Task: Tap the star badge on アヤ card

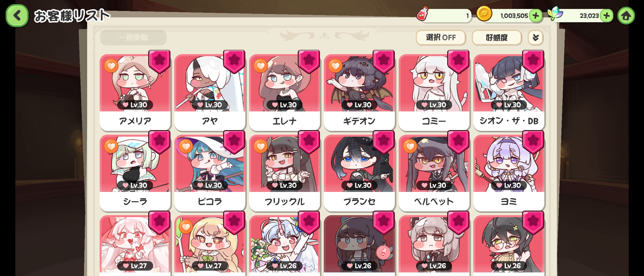Action: point(234,61)
